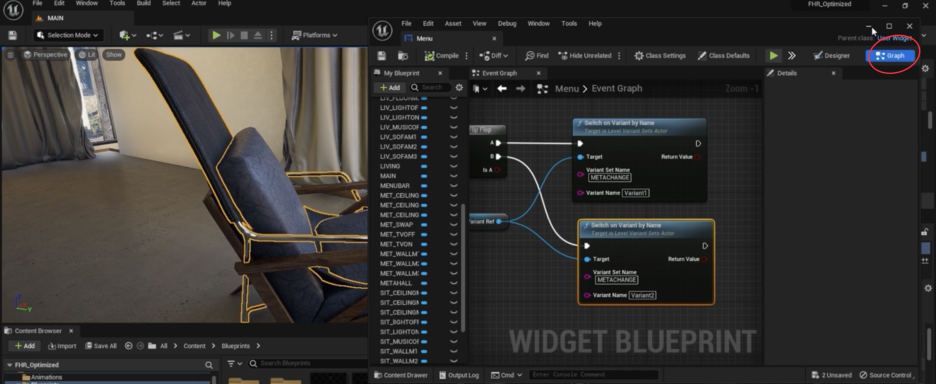Open the add-content cube dropdown

[127, 35]
